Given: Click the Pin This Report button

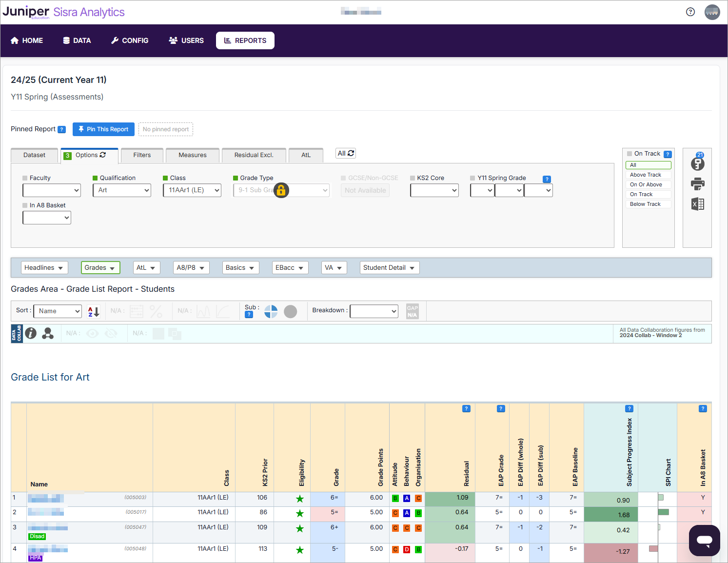Looking at the screenshot, I should click(103, 129).
